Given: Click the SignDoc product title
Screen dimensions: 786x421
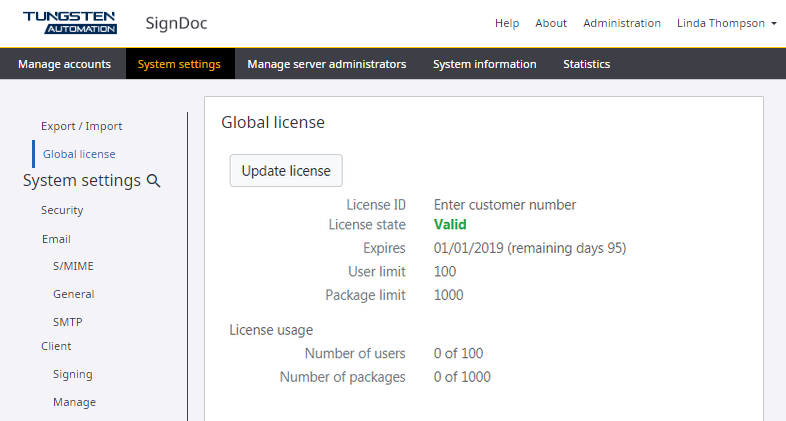Looking at the screenshot, I should coord(176,23).
